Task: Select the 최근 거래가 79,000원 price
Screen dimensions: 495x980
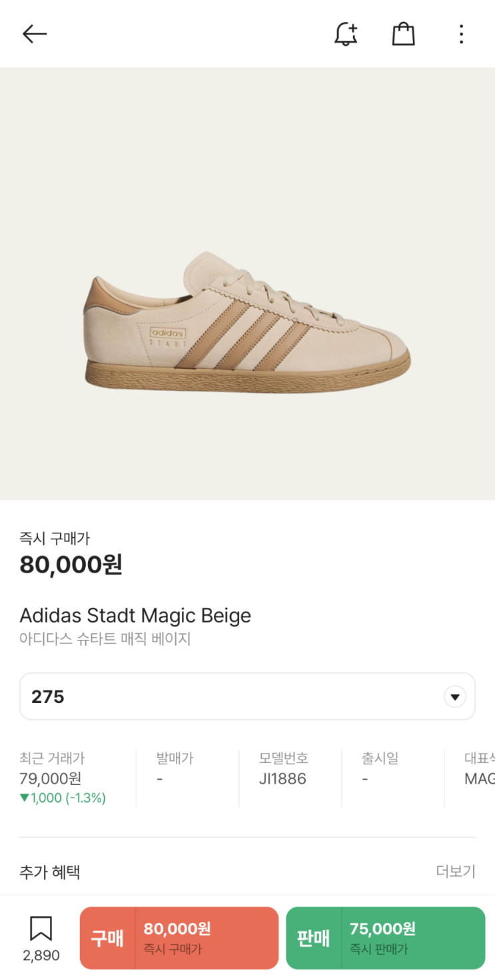Action: (x=51, y=778)
